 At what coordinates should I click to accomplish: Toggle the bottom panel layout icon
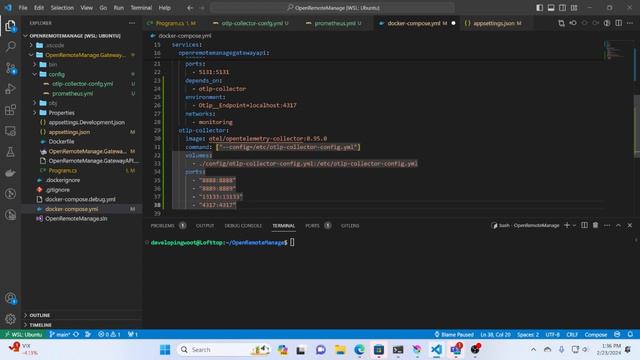[551, 8]
